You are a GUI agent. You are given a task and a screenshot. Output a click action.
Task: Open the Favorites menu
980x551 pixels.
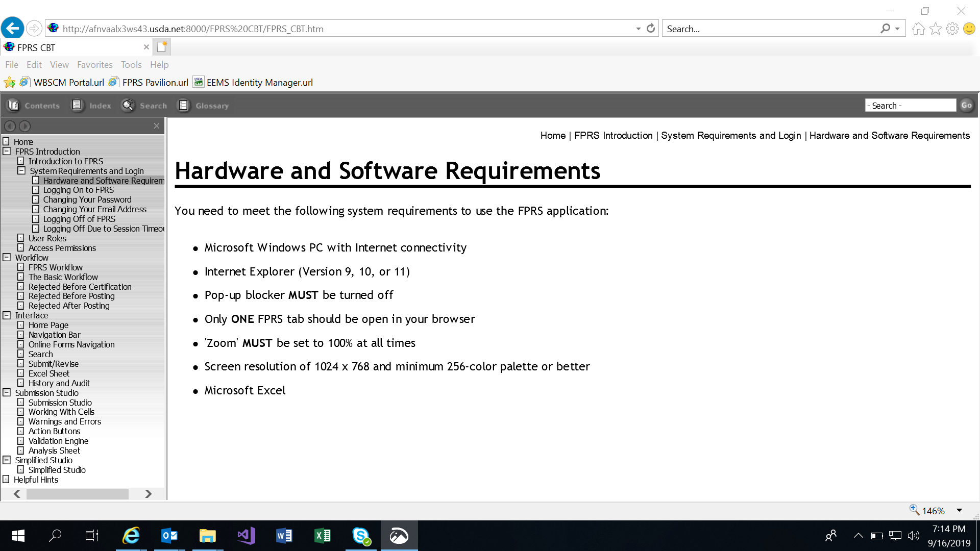(94, 65)
